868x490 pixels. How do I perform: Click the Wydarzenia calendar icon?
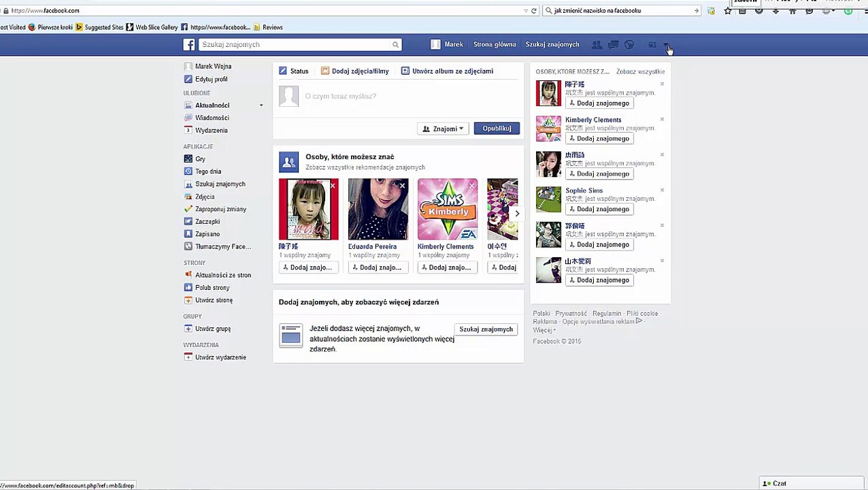pos(188,130)
